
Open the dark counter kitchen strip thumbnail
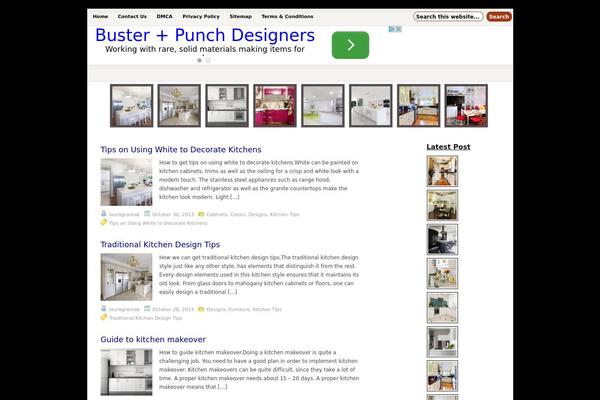(418, 106)
